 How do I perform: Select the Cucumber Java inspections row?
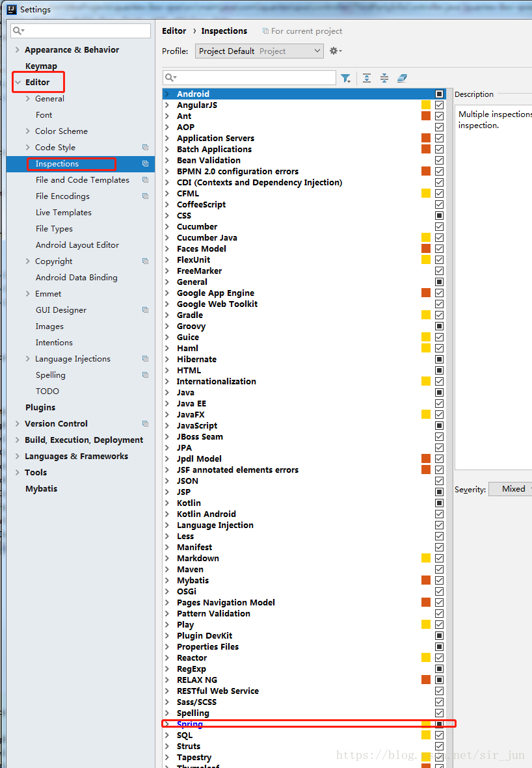(x=305, y=237)
